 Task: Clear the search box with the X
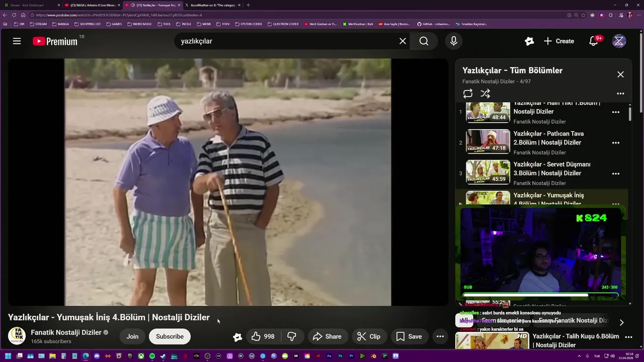(403, 41)
